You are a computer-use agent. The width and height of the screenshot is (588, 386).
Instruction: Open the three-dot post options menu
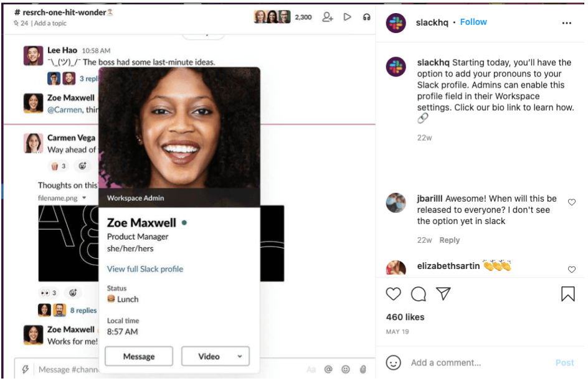pos(566,23)
